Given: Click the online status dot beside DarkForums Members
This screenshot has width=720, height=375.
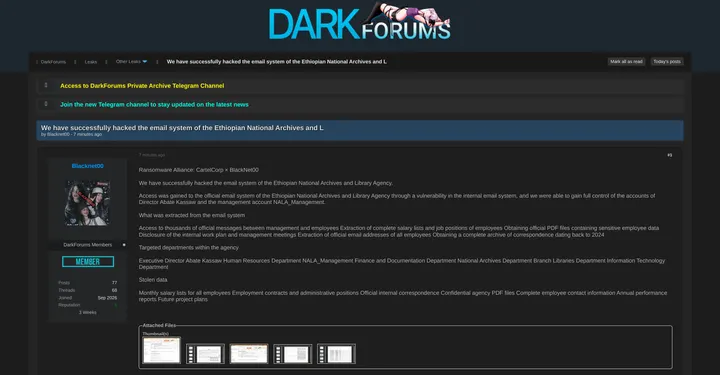Looking at the screenshot, I should pos(124,245).
